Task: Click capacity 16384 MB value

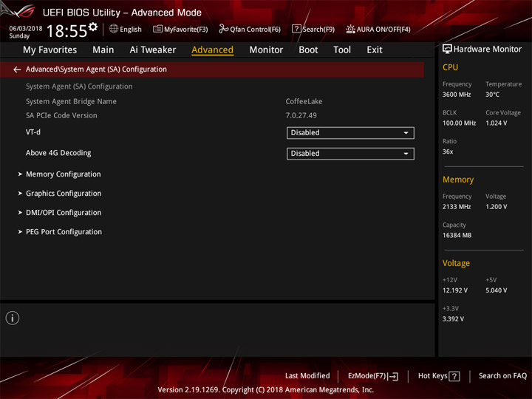Action: coord(457,235)
